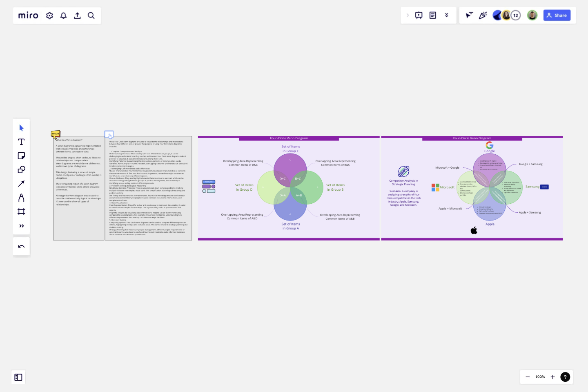Undo the last action
The image size is (588, 392).
pyautogui.click(x=21, y=246)
